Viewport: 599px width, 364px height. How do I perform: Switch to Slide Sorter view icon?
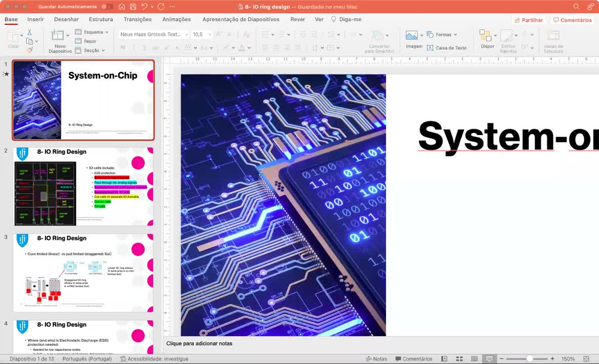(459, 358)
